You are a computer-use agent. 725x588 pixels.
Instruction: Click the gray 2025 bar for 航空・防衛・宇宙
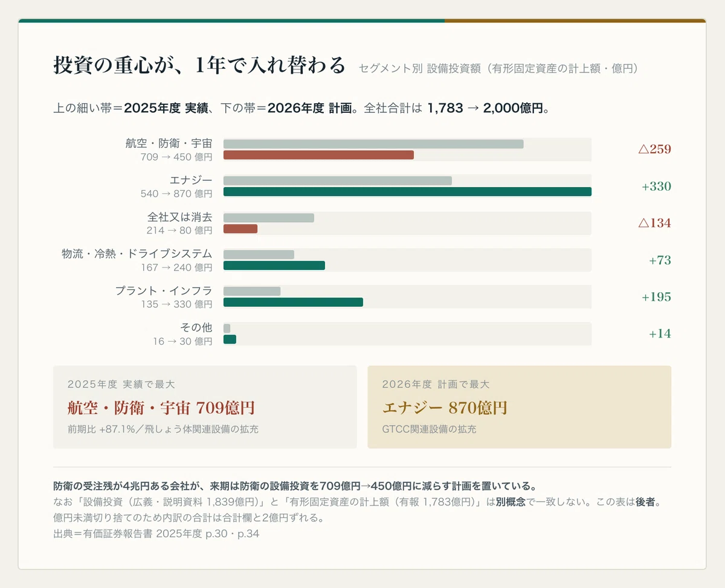pos(373,144)
